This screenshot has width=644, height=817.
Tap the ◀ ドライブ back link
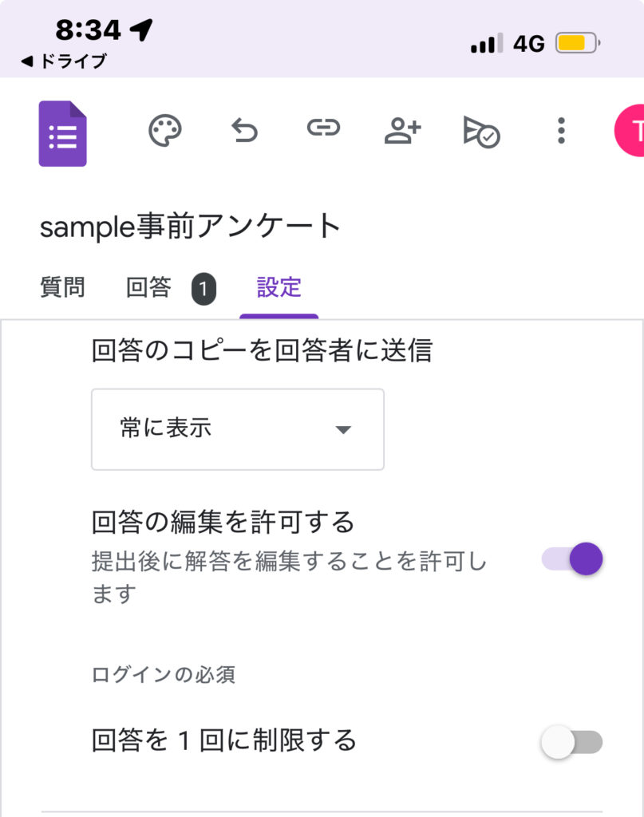click(x=64, y=61)
